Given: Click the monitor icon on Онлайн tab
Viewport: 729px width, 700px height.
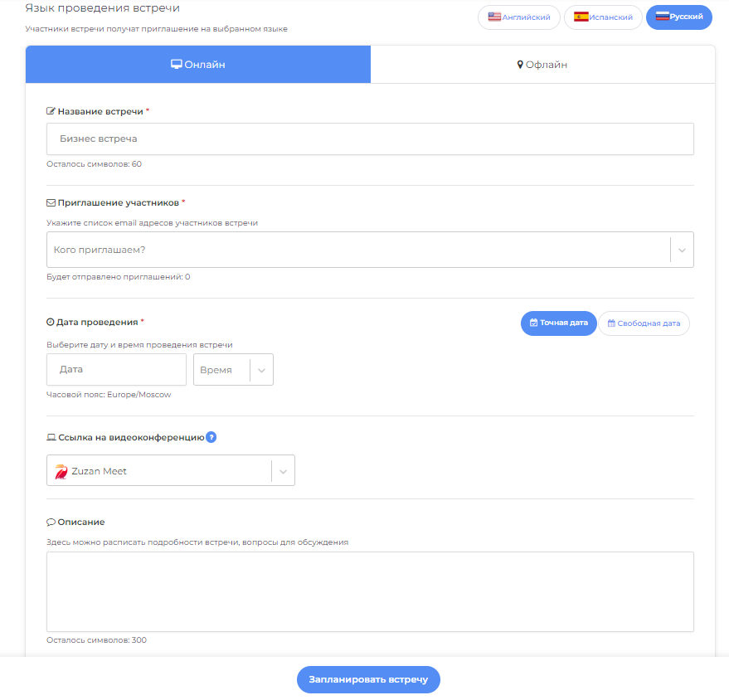Looking at the screenshot, I should pos(177,65).
